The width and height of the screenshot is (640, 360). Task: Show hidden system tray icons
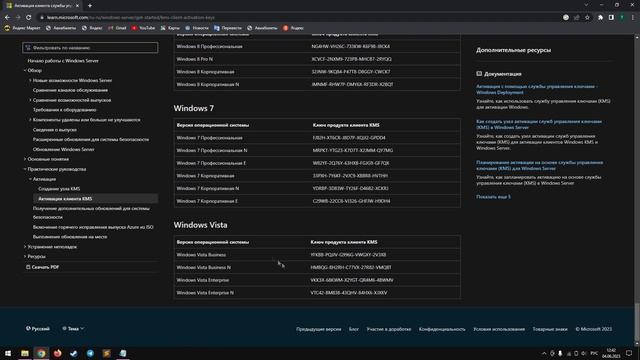tap(544, 353)
